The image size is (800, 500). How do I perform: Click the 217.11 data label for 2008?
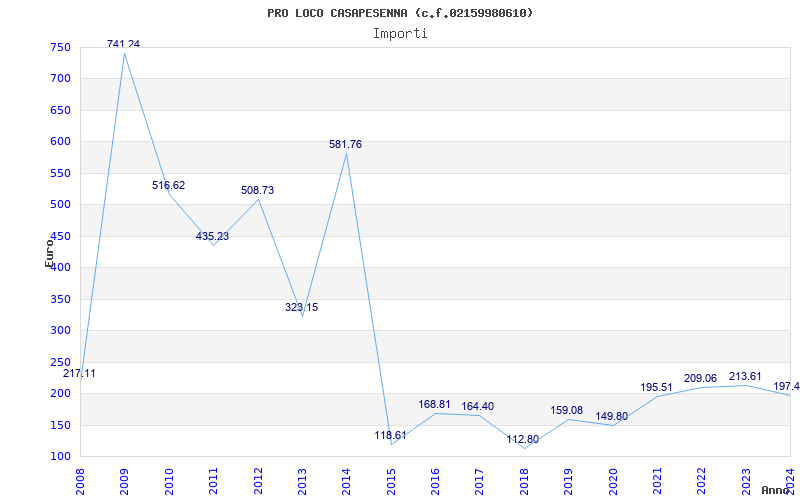pos(79,373)
